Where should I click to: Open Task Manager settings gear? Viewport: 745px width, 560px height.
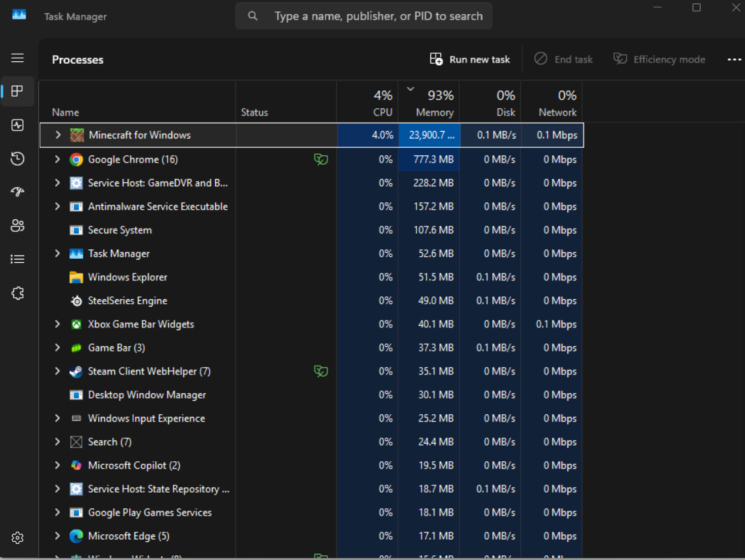coord(17,538)
